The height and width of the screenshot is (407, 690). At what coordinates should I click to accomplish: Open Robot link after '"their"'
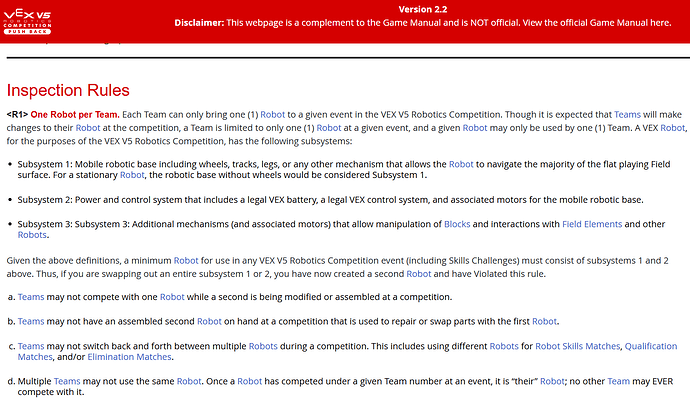552,381
